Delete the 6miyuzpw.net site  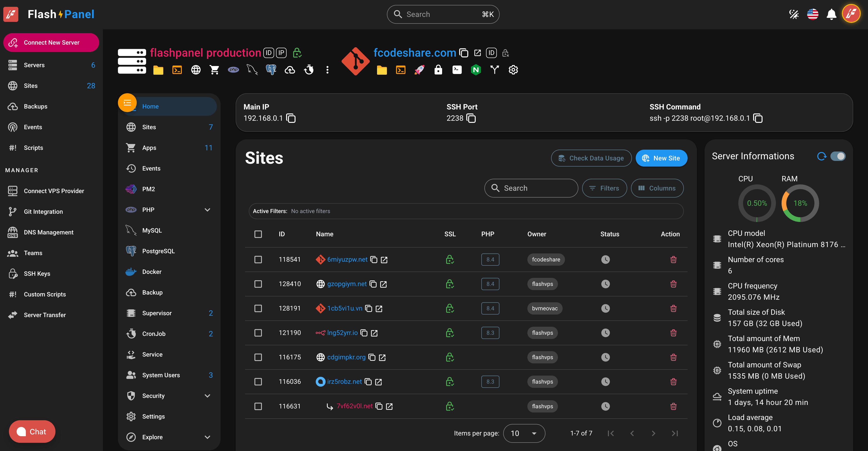click(x=673, y=259)
